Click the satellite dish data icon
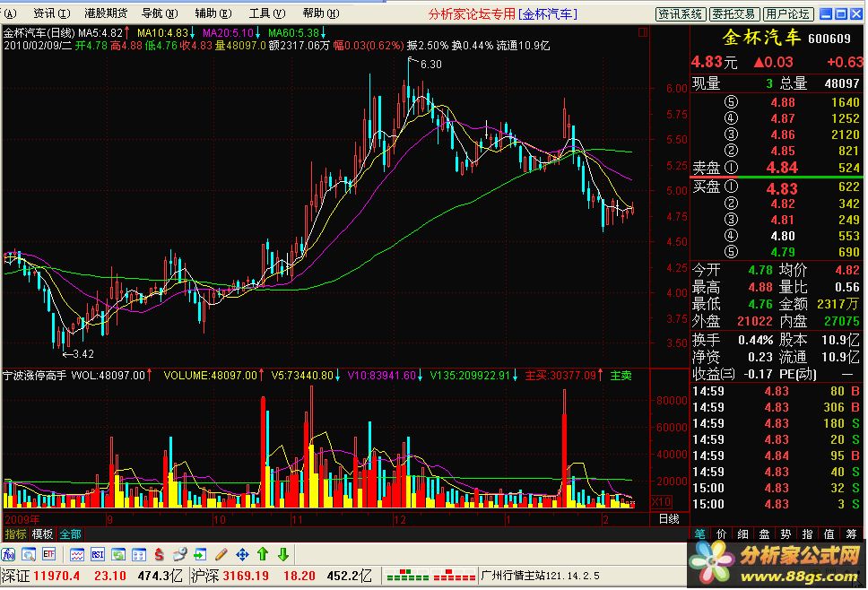Screen dimensions: 868x590 179,554
